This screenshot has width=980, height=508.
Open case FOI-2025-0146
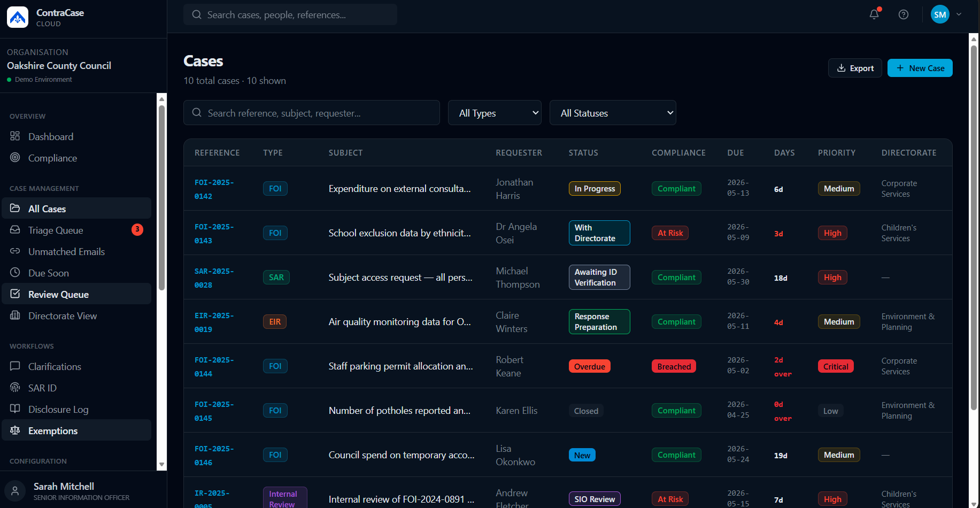214,456
